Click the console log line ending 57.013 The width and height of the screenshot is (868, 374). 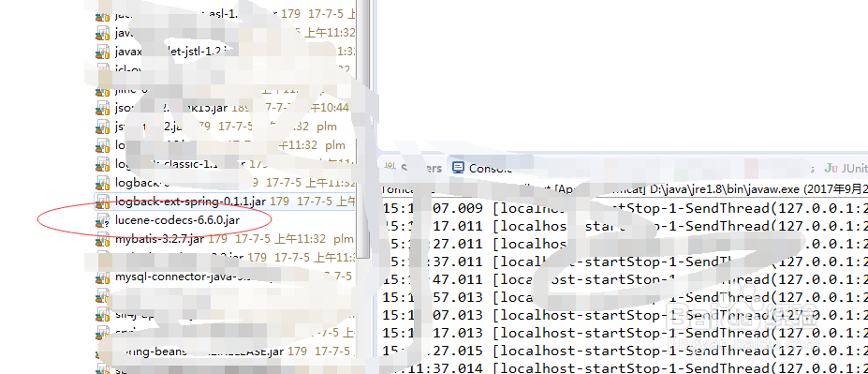(x=625, y=297)
